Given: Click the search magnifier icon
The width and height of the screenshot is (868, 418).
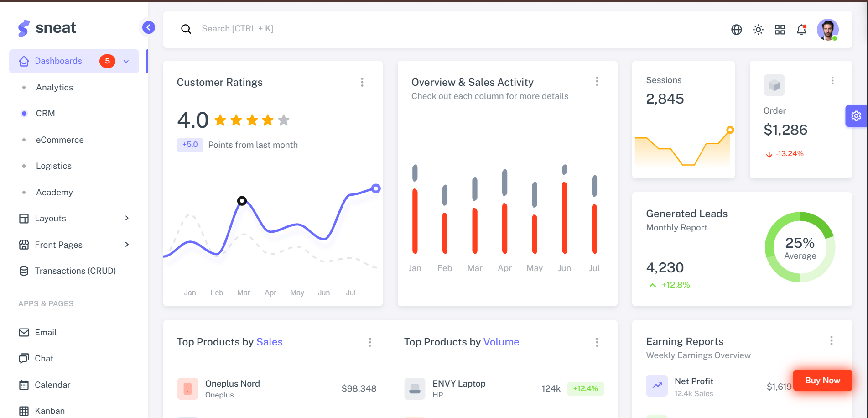Looking at the screenshot, I should pyautogui.click(x=186, y=29).
